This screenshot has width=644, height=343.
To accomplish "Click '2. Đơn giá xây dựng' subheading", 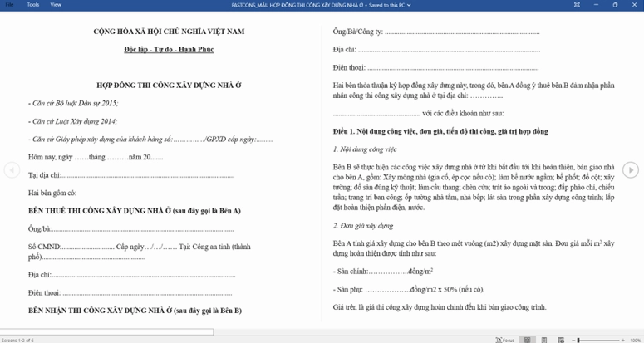I will point(363,226).
